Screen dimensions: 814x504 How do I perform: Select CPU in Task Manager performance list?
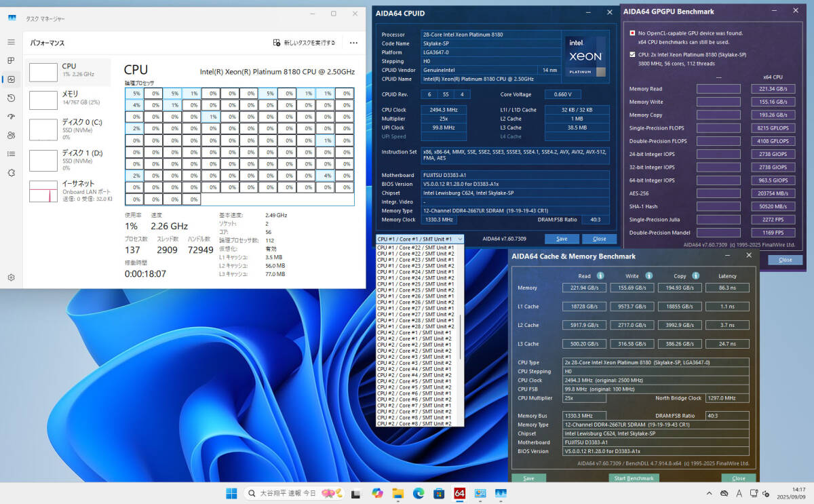pyautogui.click(x=68, y=71)
